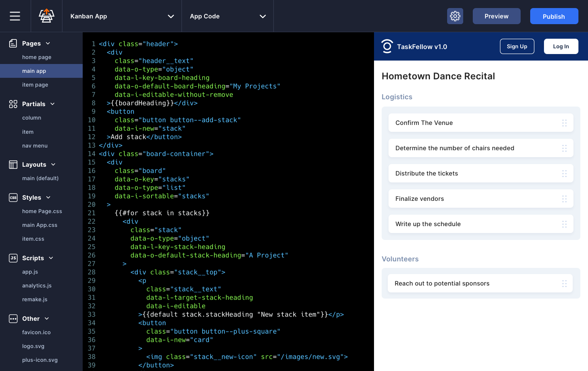The height and width of the screenshot is (371, 588).
Task: Collapse the Scripts section
Action: click(x=51, y=258)
